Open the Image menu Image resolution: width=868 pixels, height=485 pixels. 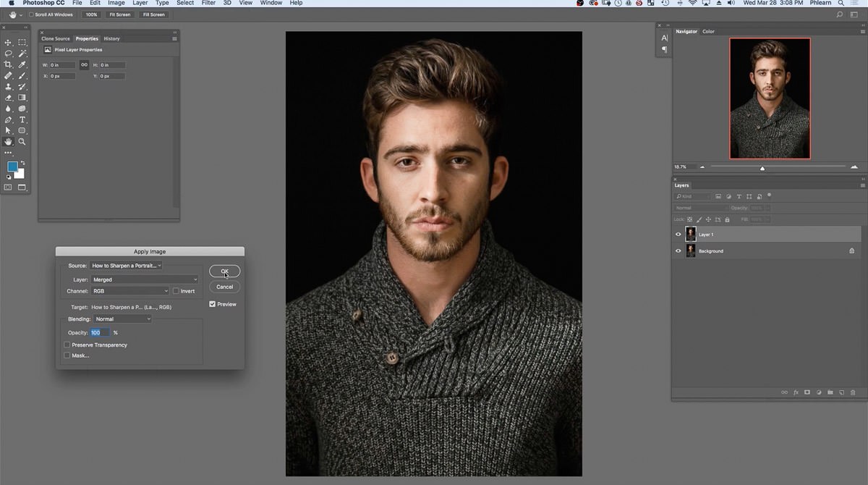point(116,3)
